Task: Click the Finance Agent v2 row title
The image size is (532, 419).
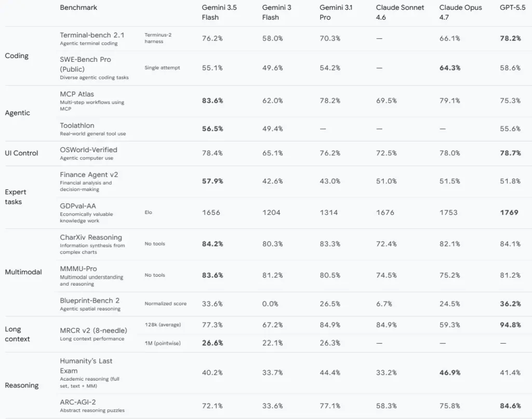Action: [x=89, y=174]
